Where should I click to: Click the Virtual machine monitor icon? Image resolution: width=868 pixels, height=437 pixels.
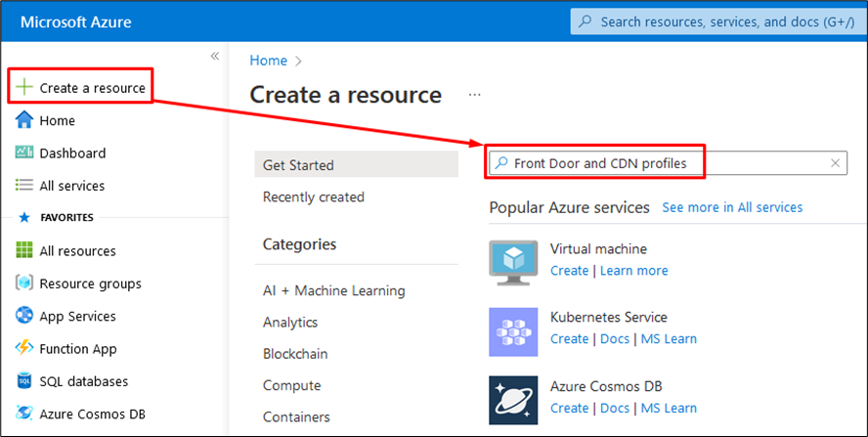click(x=513, y=262)
